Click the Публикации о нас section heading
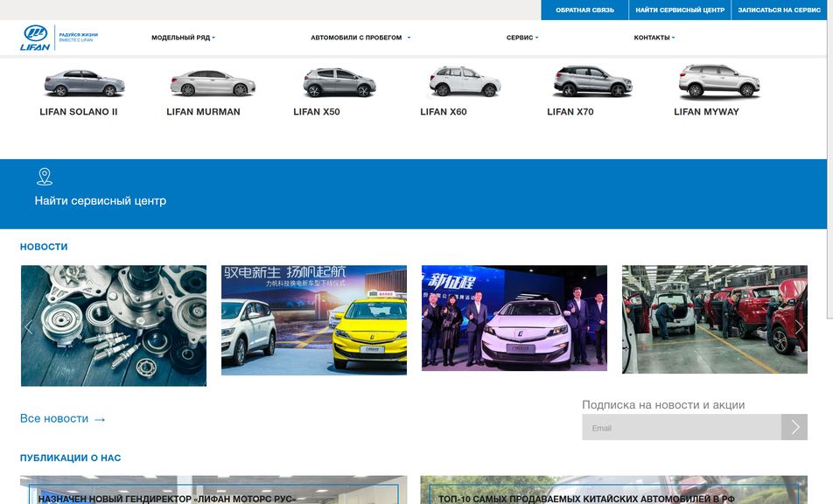The width and height of the screenshot is (833, 504). tap(70, 458)
